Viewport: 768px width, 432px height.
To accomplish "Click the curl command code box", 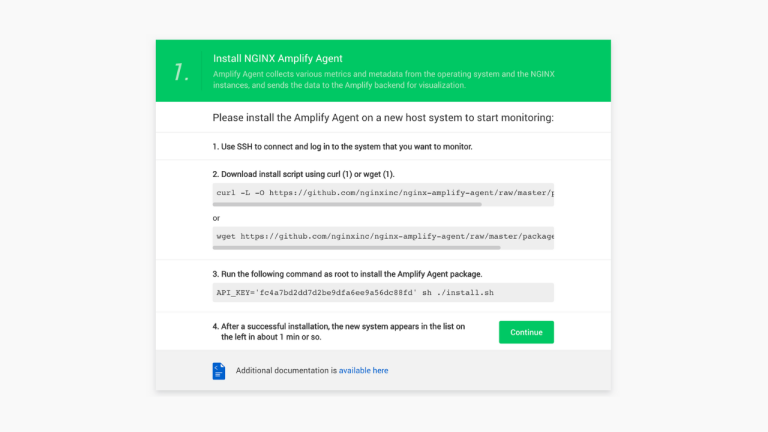I will click(383, 192).
